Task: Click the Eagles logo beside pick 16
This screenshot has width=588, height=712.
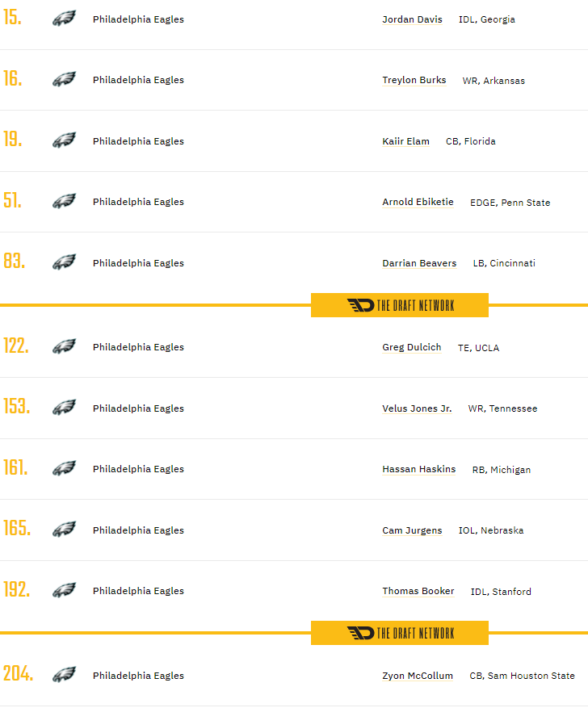Action: point(64,80)
